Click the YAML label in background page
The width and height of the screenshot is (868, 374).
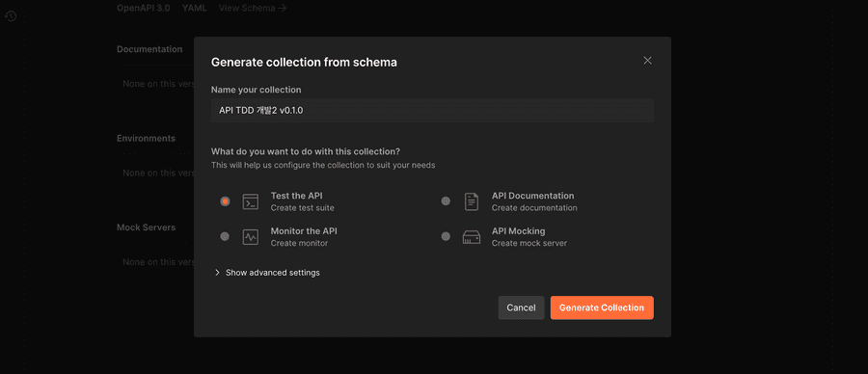click(194, 8)
